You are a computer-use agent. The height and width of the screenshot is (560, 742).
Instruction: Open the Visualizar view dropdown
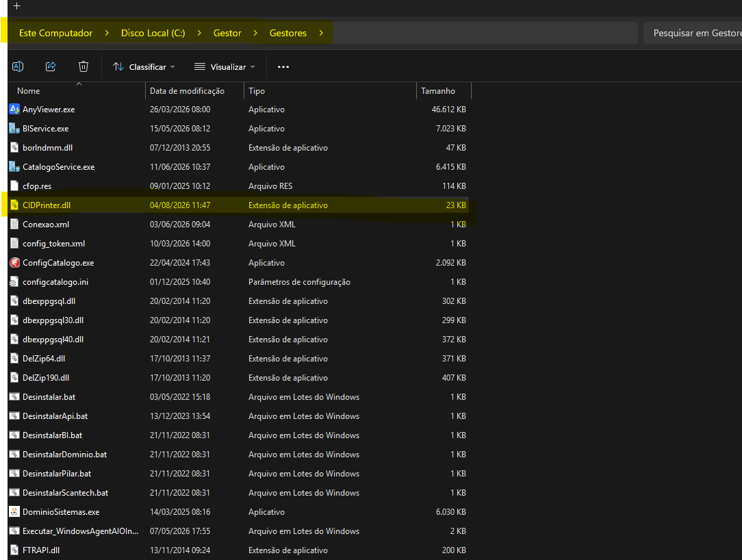point(225,66)
